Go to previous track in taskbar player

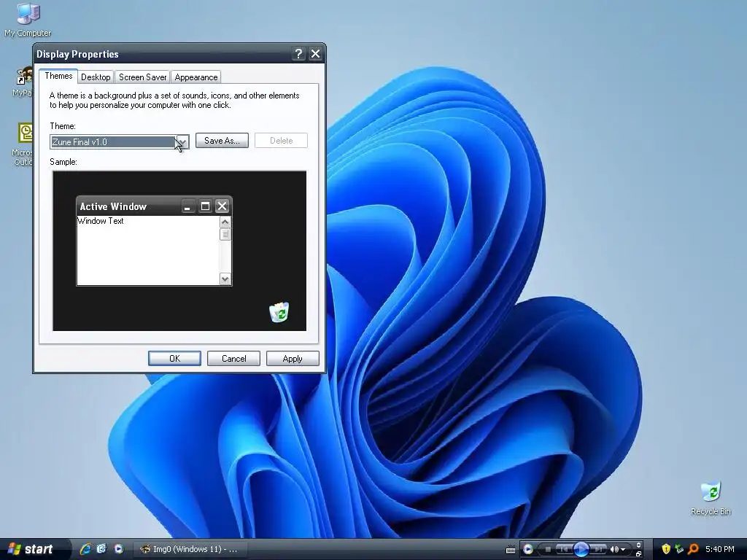pos(564,550)
